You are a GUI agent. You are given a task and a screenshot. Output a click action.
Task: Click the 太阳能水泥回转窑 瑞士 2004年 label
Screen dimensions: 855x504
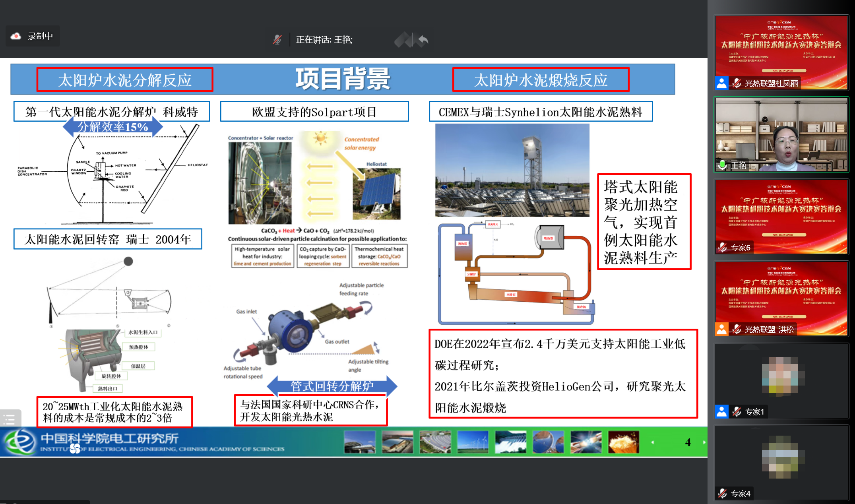[108, 239]
